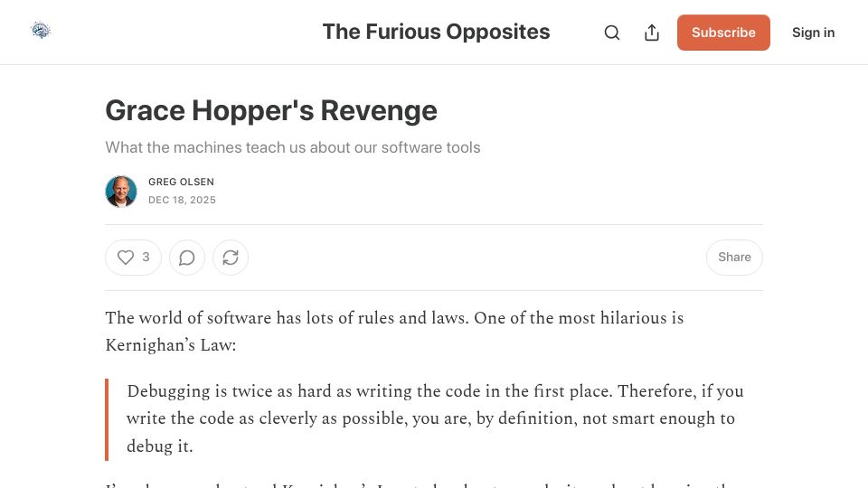Image resolution: width=868 pixels, height=488 pixels.
Task: Click the DEC 18, 2025 date
Action: [182, 200]
